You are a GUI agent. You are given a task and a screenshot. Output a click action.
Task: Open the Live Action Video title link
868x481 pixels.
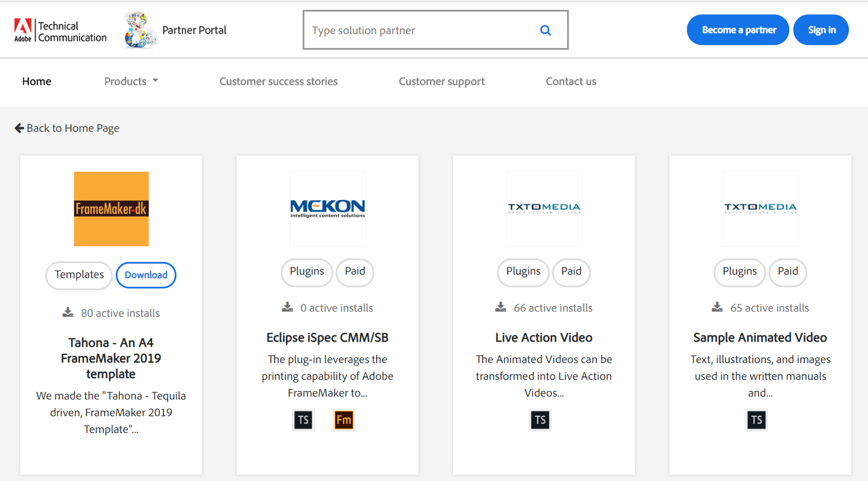tap(543, 338)
